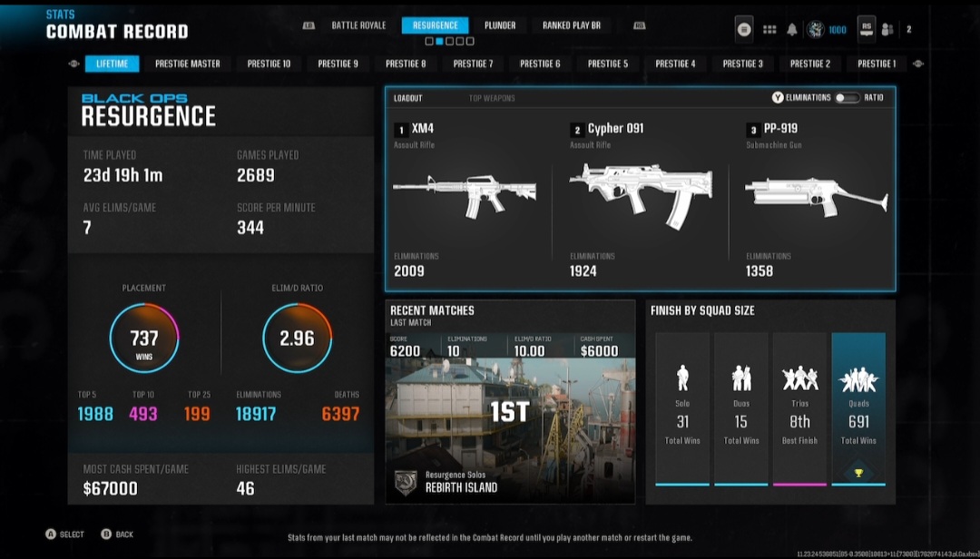Switch to Top Weapons view

[x=492, y=98]
